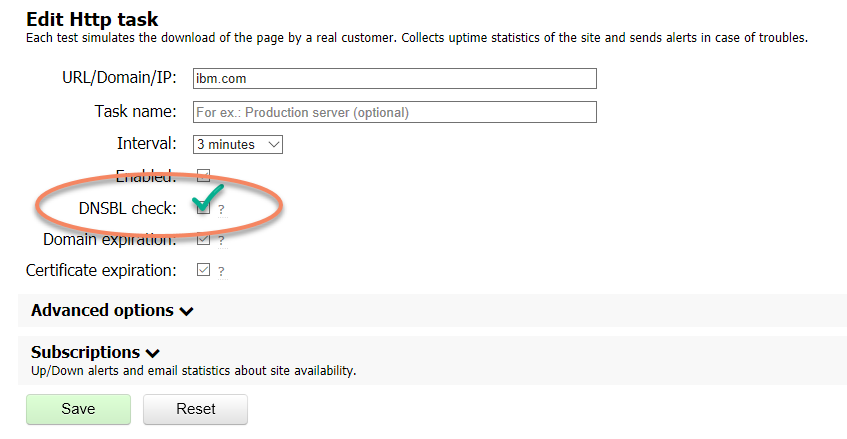
Task: Click the 'DNSBL check:' label text
Action: pos(127,208)
